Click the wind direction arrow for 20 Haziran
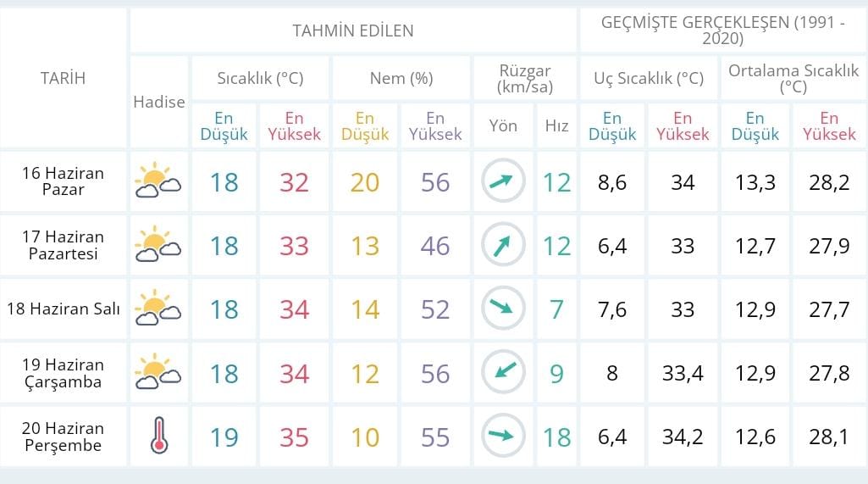 point(503,436)
